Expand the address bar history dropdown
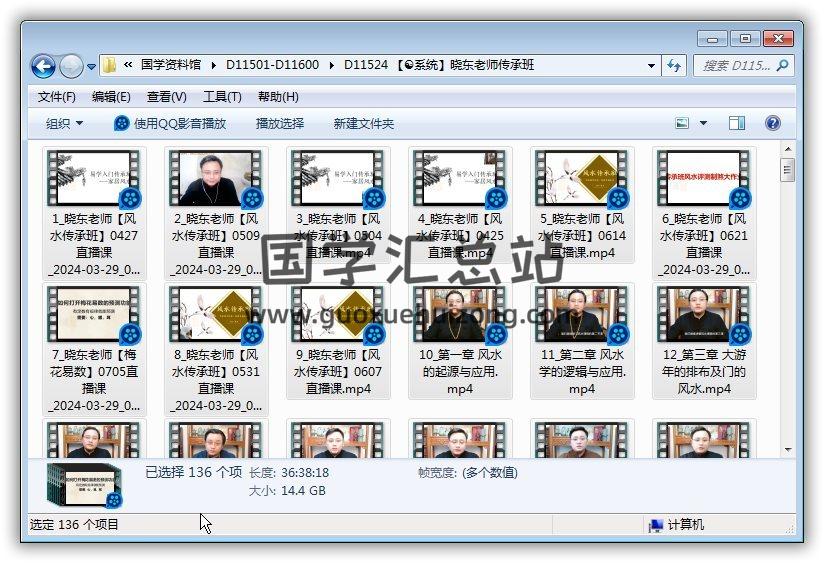Screen dimensions: 824x563 [x=651, y=65]
